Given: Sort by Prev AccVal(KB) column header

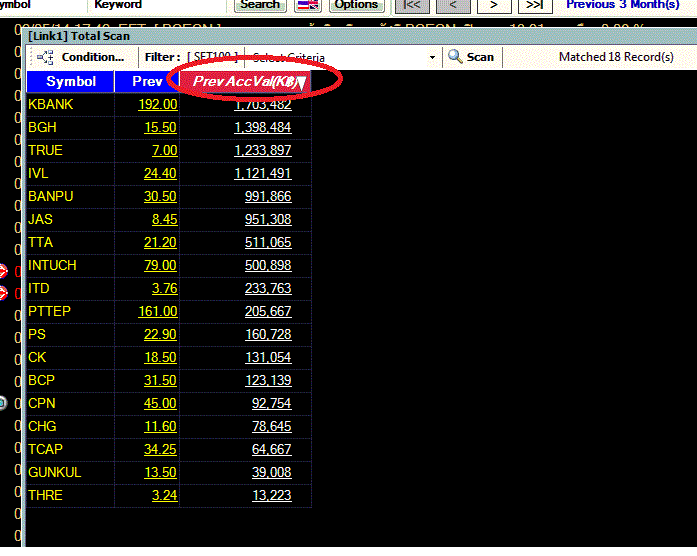Looking at the screenshot, I should coord(245,81).
